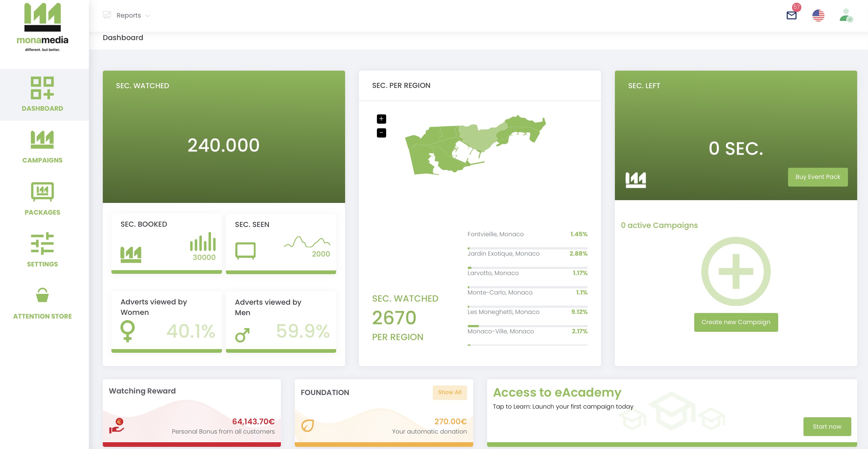Open the Attention Store basket icon
This screenshot has width=868, height=449.
42,295
